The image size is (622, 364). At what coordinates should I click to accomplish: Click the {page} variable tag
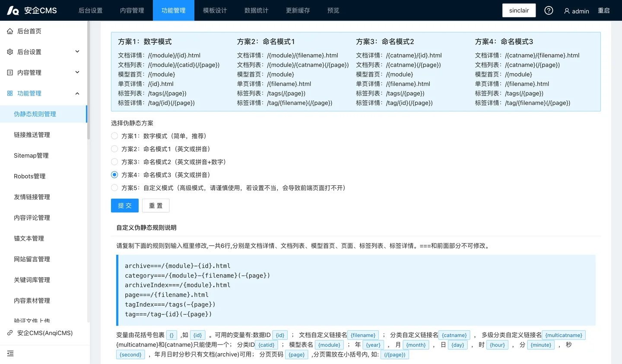click(296, 355)
